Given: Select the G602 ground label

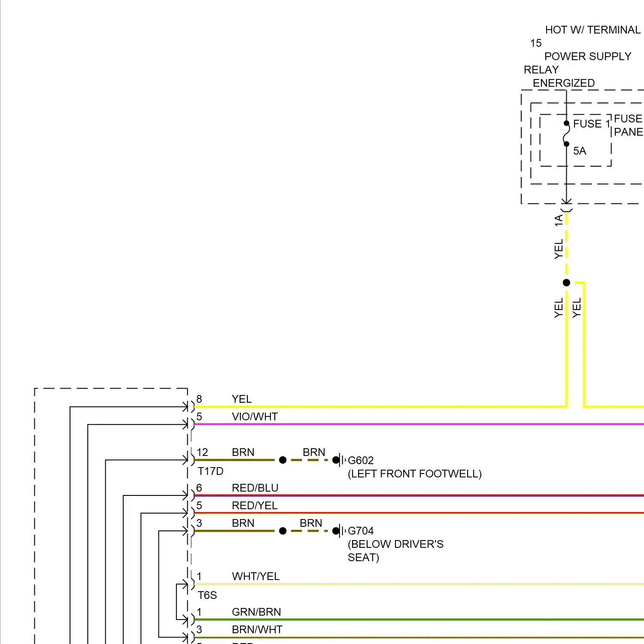Looking at the screenshot, I should (361, 460).
